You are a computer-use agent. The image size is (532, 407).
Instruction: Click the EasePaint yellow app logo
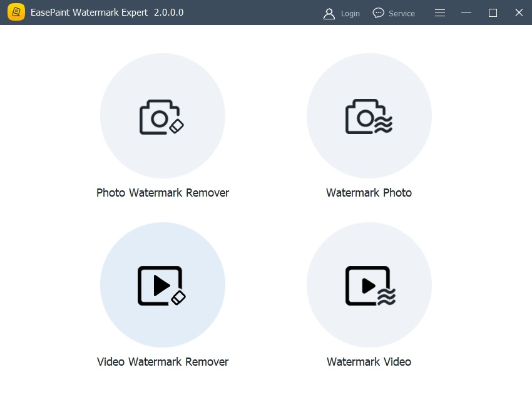(16, 13)
